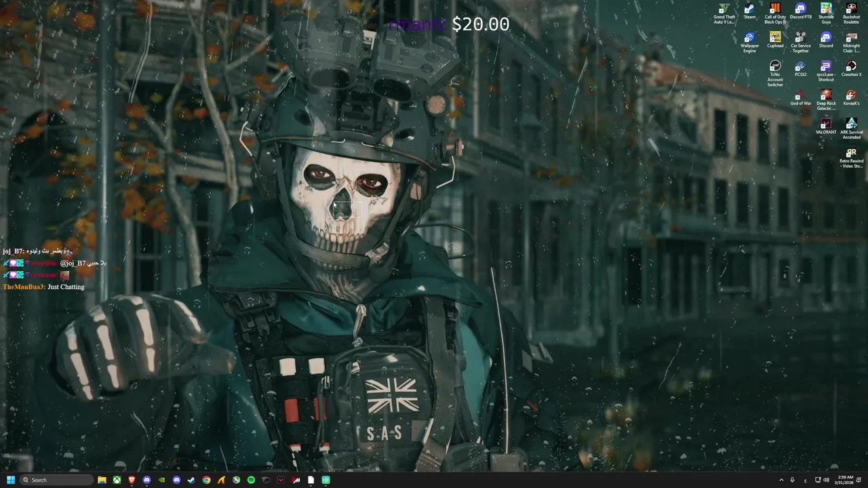Open the NVIDIA app on the taskbar
The width and height of the screenshot is (868, 488).
pos(161,480)
